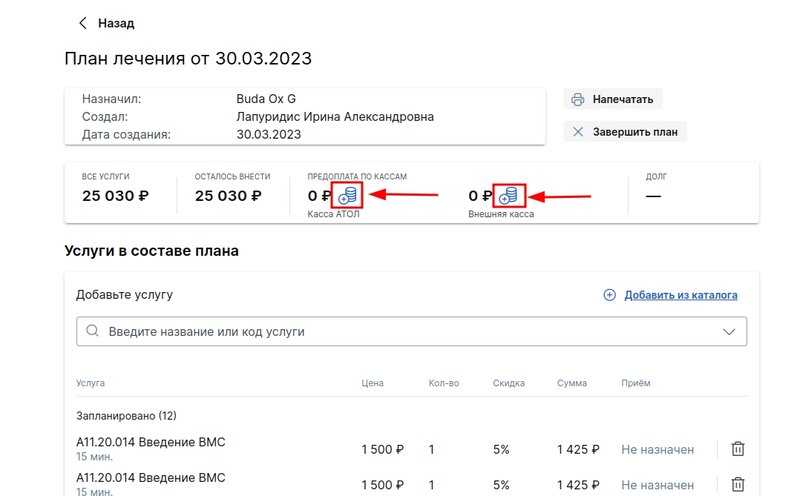Screen dimensions: 800x496
Task: Click the printer icon in Напечатать
Action: coord(578,100)
